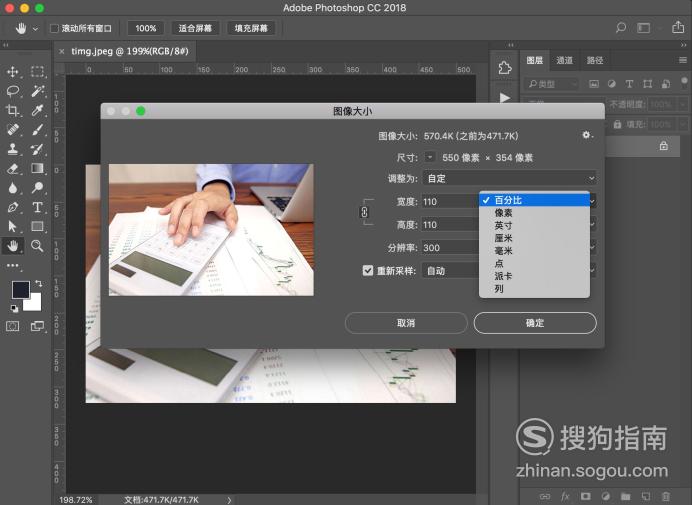Choose Pixels from the unit list
The height and width of the screenshot is (505, 692).
534,213
